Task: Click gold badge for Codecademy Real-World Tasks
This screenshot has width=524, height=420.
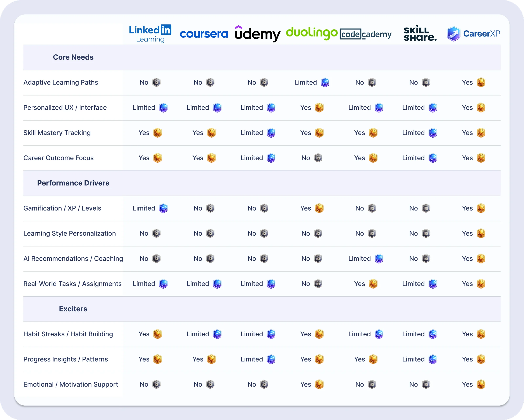Action: [373, 283]
